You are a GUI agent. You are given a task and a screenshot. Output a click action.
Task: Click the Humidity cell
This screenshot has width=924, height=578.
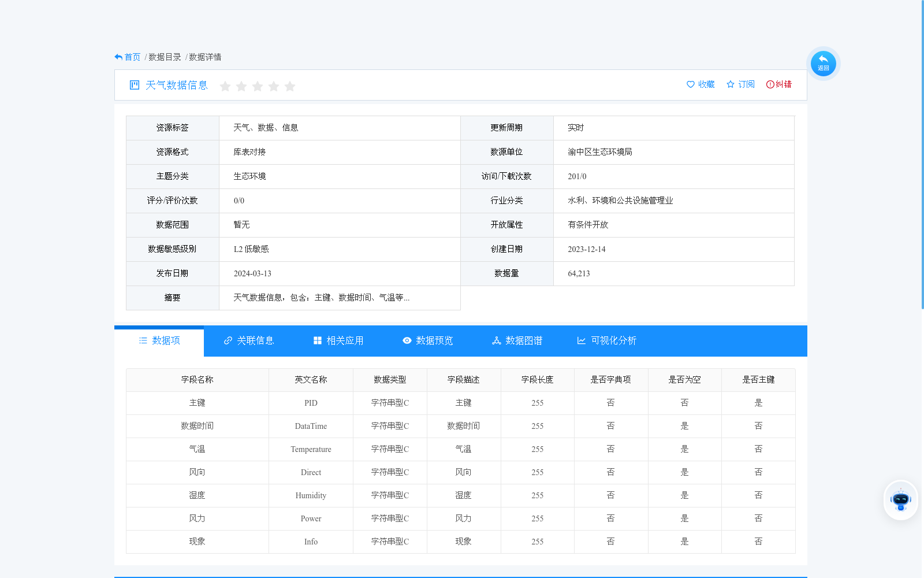311,495
